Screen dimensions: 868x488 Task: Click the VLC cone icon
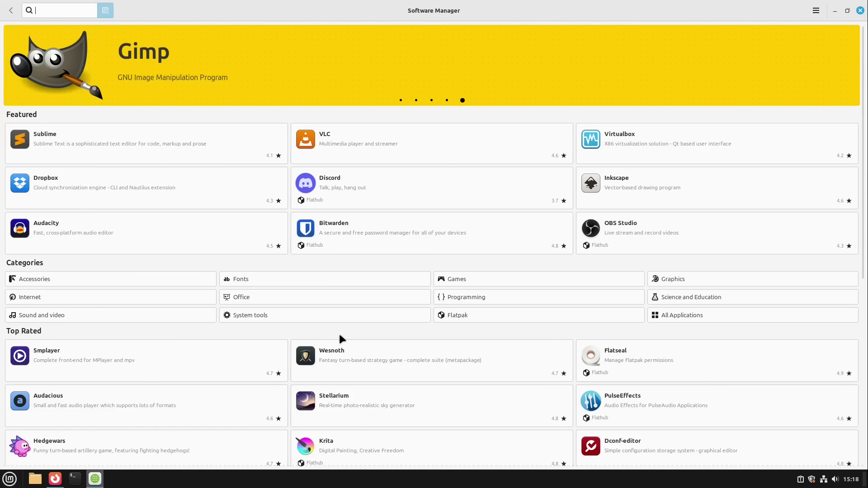(305, 139)
